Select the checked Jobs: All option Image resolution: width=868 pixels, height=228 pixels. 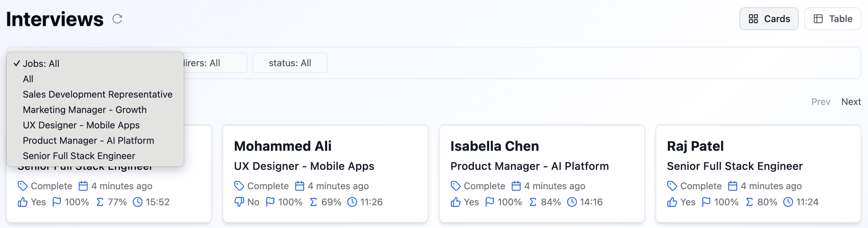tap(41, 64)
